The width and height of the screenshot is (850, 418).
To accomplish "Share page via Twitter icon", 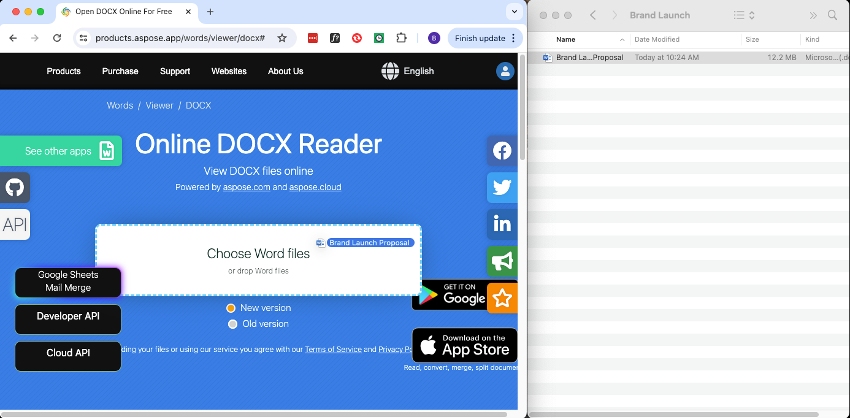I will point(502,188).
